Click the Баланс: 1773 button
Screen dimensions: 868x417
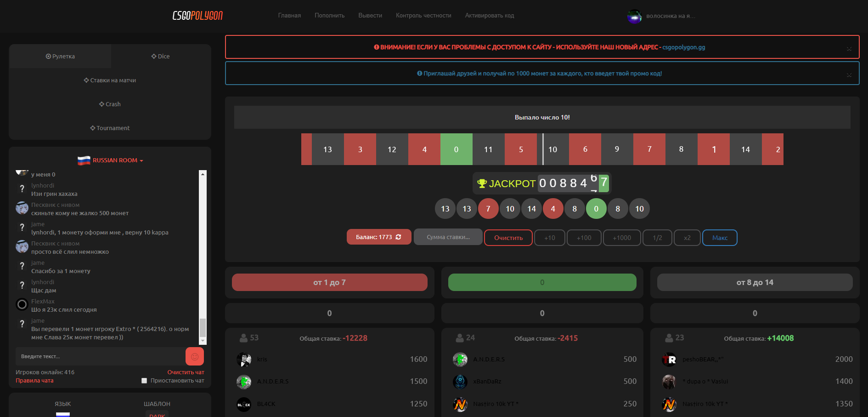[x=379, y=237]
